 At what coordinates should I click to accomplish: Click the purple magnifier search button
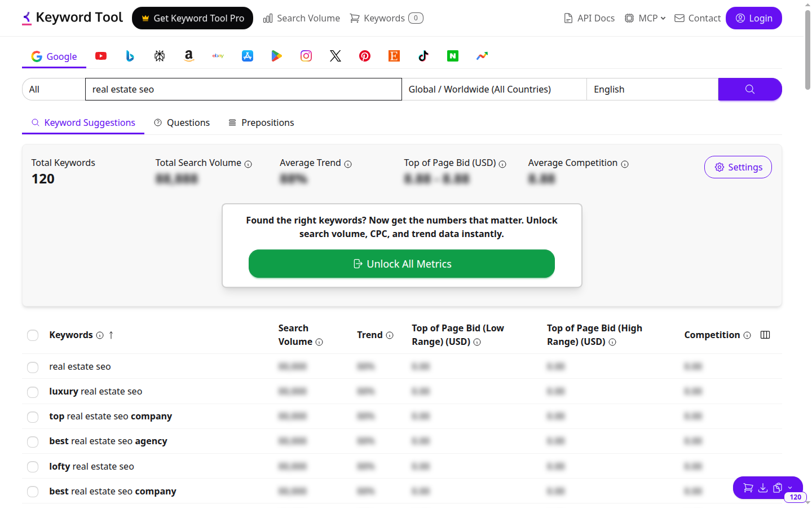pyautogui.click(x=750, y=89)
